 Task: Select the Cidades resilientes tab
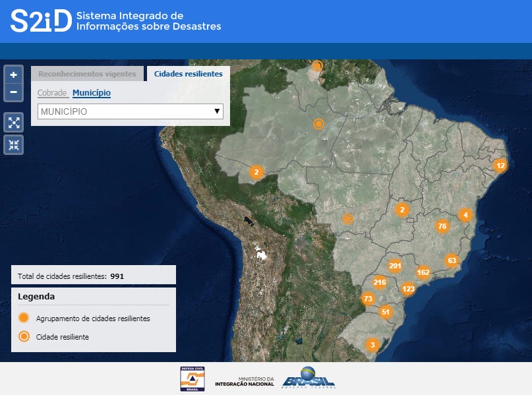click(188, 74)
